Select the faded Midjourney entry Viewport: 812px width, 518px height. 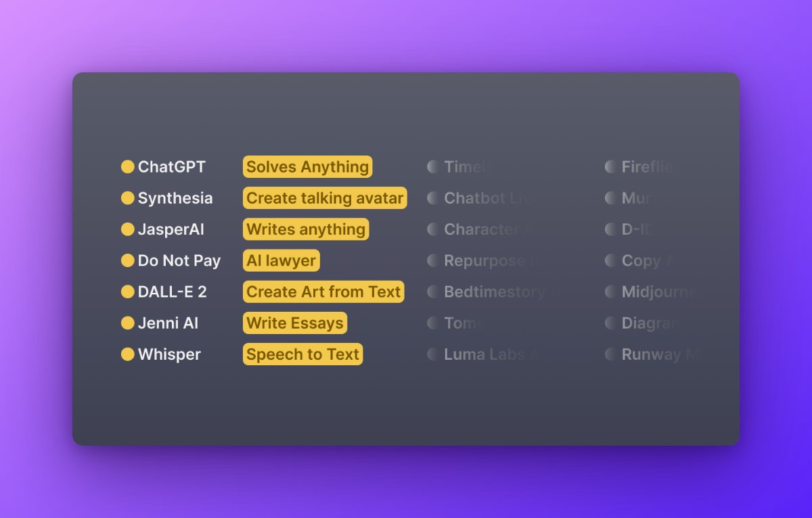pos(660,292)
